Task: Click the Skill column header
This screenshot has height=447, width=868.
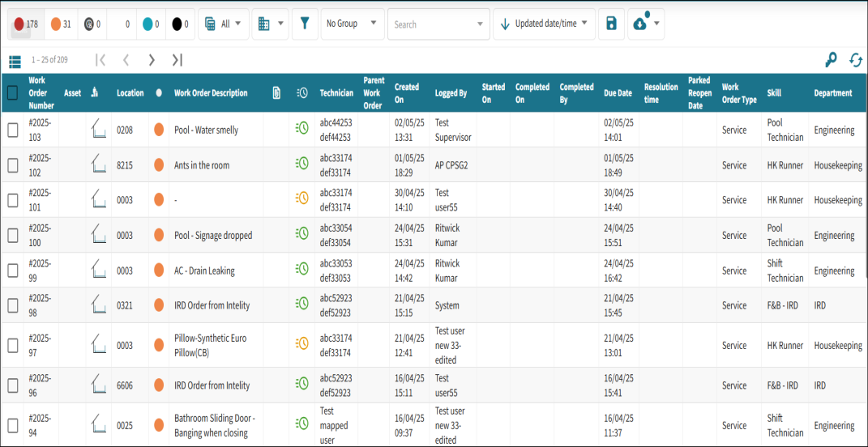Action: 775,93
